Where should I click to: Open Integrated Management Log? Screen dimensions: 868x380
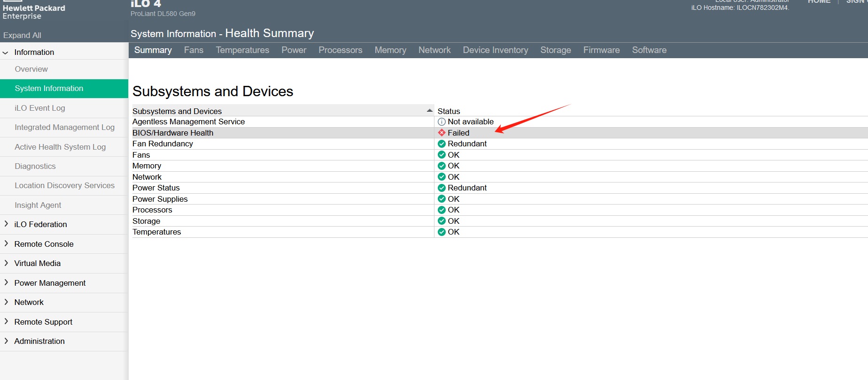click(x=64, y=127)
